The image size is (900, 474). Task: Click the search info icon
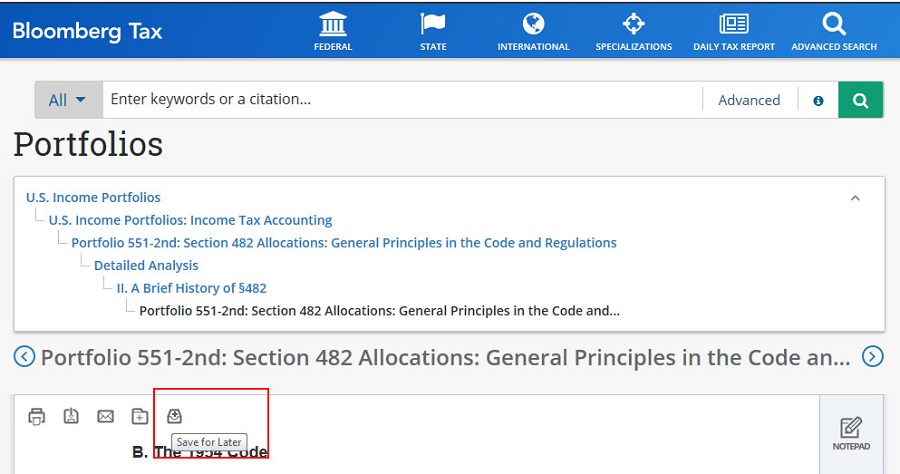pos(818,100)
